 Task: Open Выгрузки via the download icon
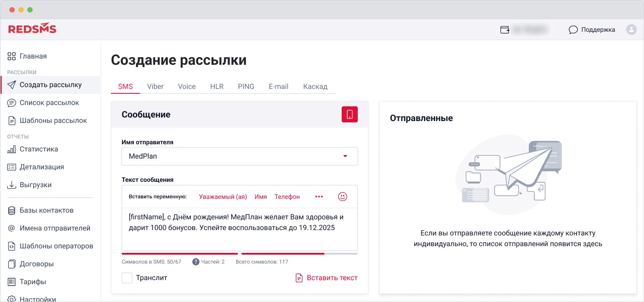(11, 185)
